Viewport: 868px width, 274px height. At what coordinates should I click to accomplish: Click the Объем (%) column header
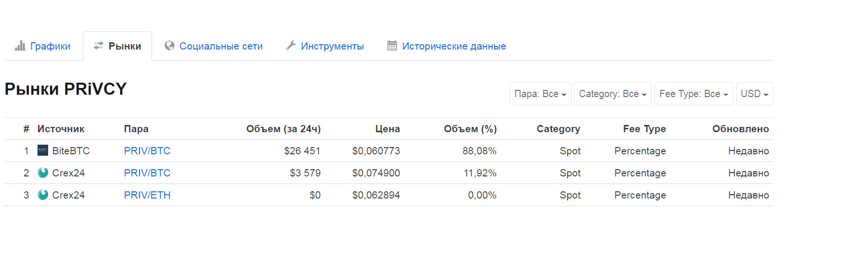(470, 129)
